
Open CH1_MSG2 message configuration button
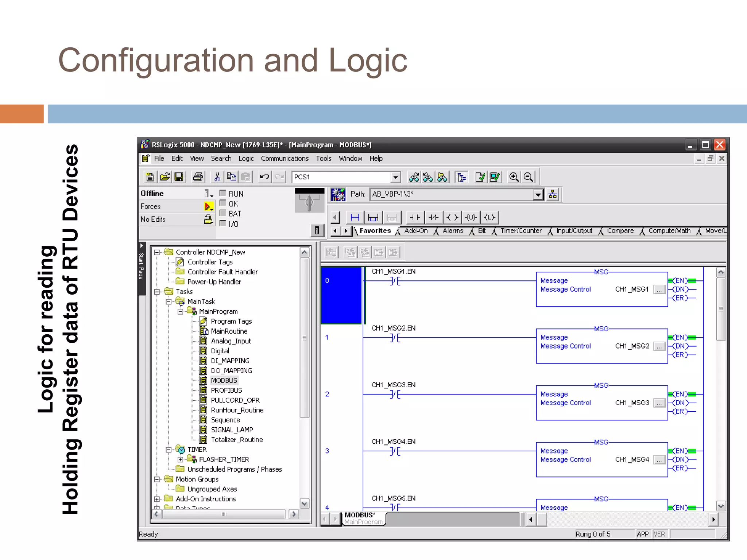point(659,346)
